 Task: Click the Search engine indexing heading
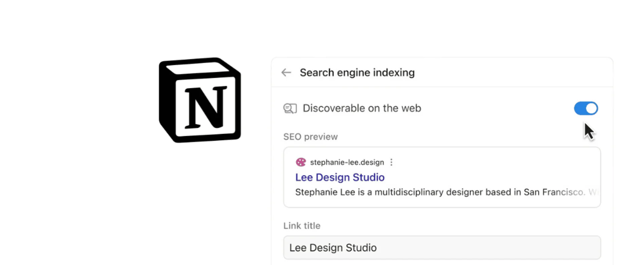(x=357, y=73)
